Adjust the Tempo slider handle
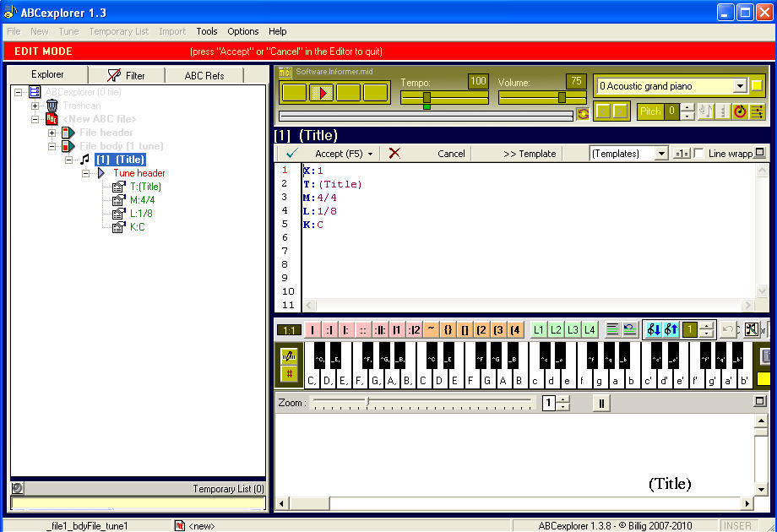 (x=427, y=97)
